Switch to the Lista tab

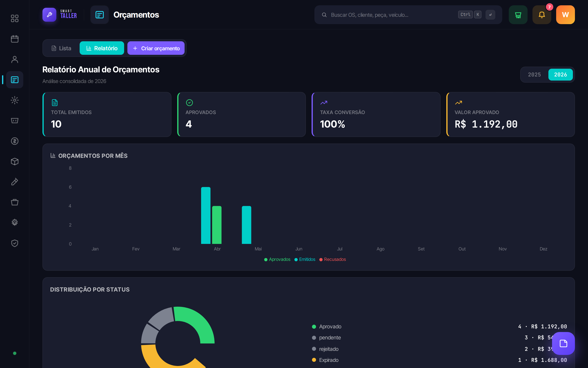pyautogui.click(x=61, y=48)
